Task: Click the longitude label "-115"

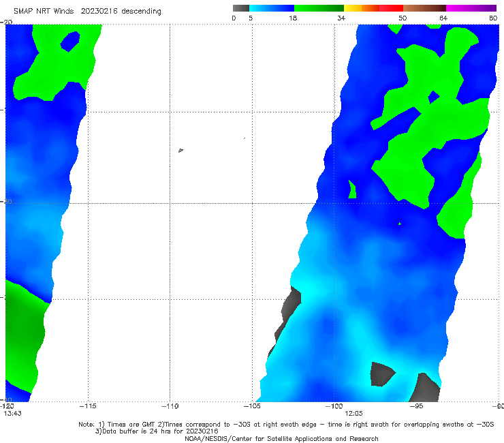Action: [x=88, y=406]
